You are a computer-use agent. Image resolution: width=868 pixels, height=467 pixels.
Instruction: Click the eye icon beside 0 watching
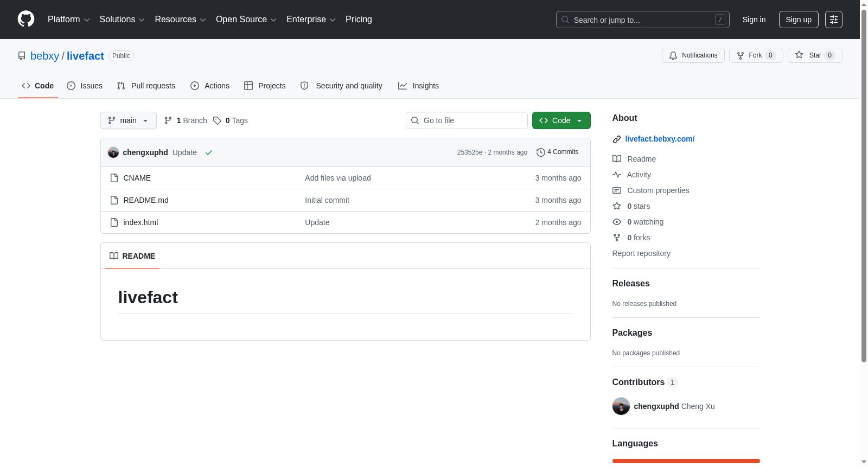tap(617, 222)
